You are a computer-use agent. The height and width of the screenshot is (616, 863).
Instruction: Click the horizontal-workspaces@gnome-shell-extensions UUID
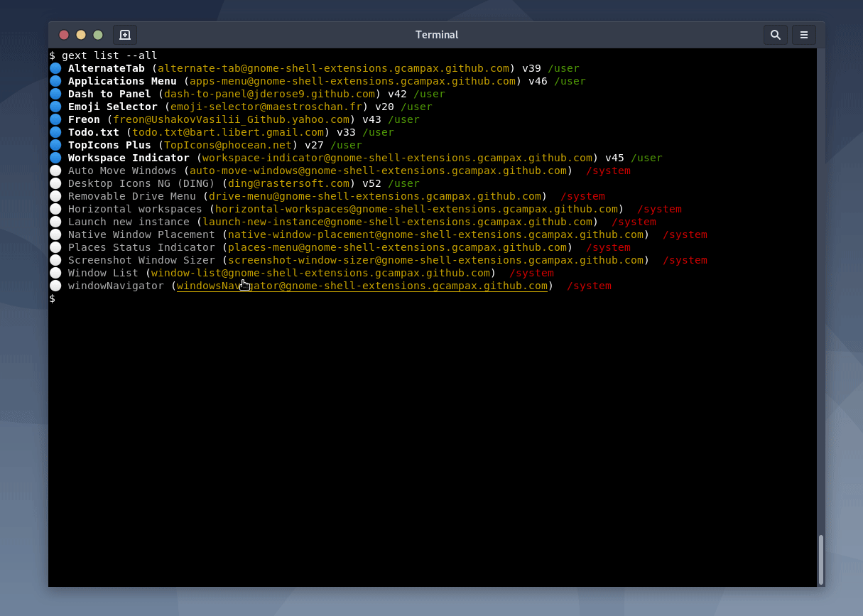coord(417,209)
